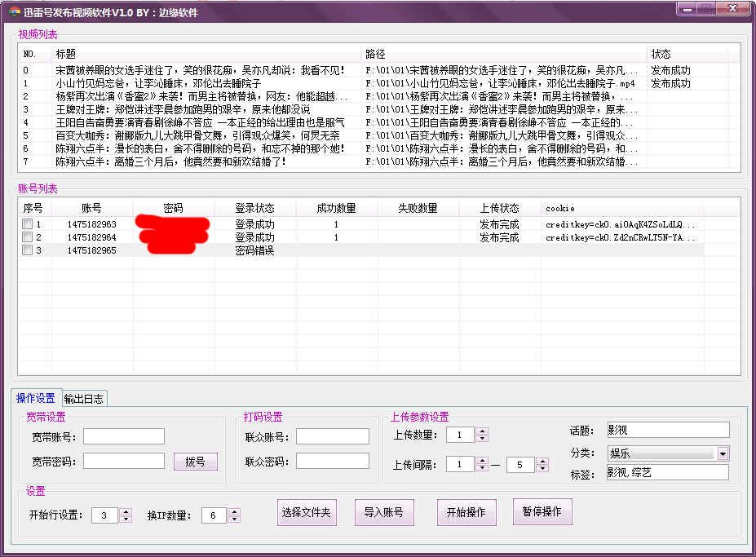Click the 选择文件夹 button
Image resolution: width=756 pixels, height=557 pixels.
[307, 512]
